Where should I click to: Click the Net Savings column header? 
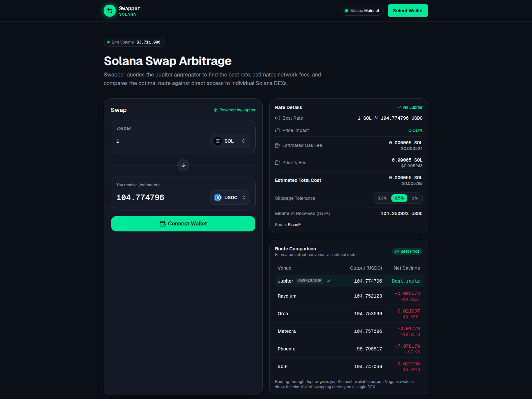click(407, 268)
